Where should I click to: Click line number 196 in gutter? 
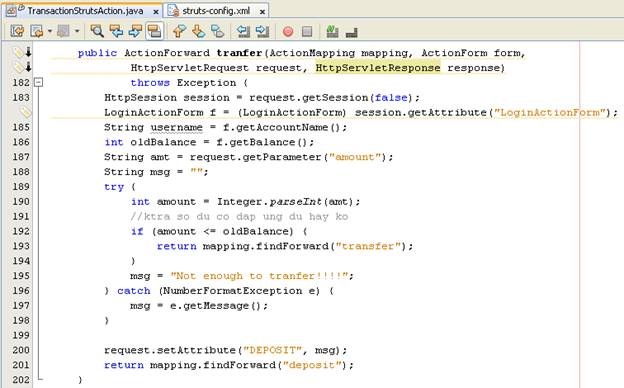click(21, 291)
